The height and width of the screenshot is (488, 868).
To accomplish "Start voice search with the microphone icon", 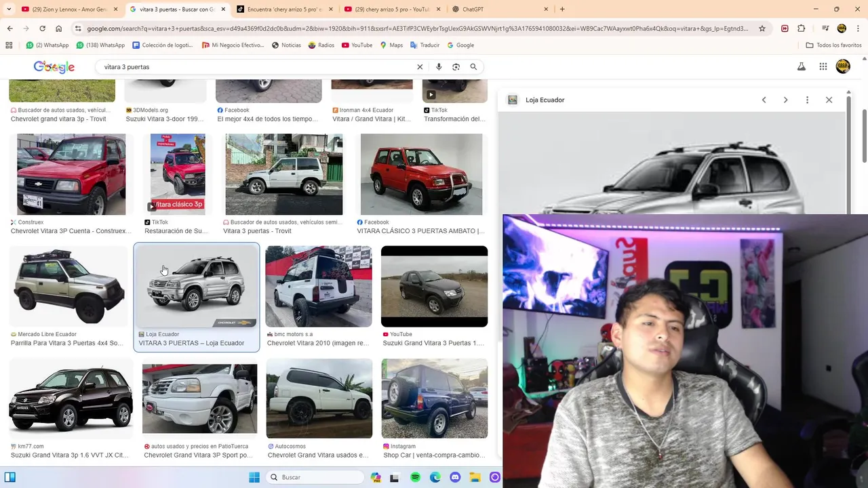I will (x=439, y=67).
